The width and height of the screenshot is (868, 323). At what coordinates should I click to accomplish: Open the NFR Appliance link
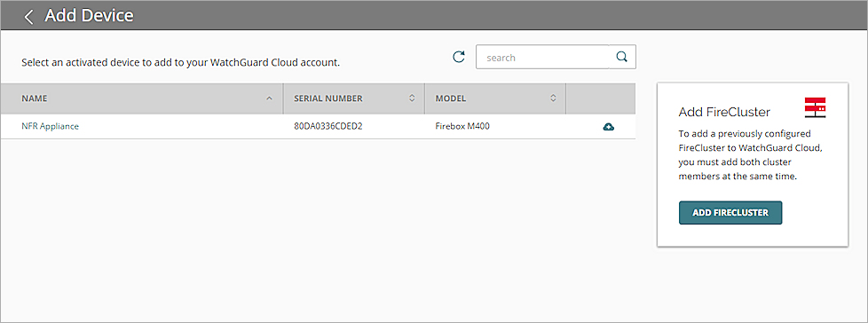[x=50, y=126]
